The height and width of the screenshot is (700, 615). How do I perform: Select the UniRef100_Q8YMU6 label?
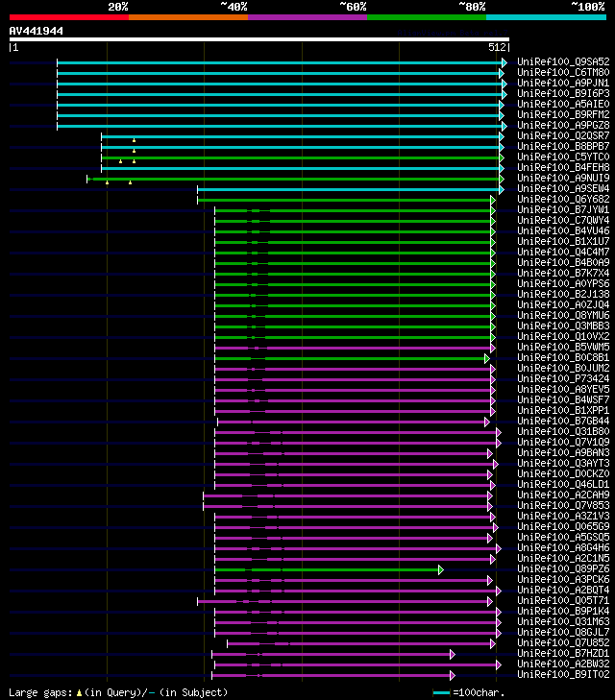point(563,315)
